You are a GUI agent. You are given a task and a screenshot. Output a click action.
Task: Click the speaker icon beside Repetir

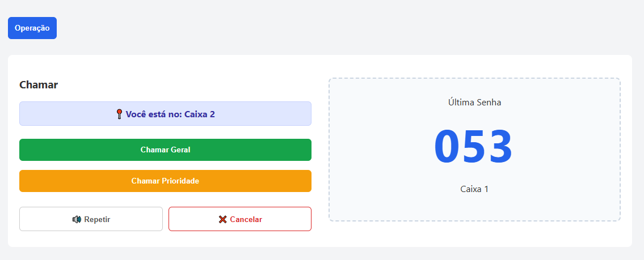coord(77,219)
